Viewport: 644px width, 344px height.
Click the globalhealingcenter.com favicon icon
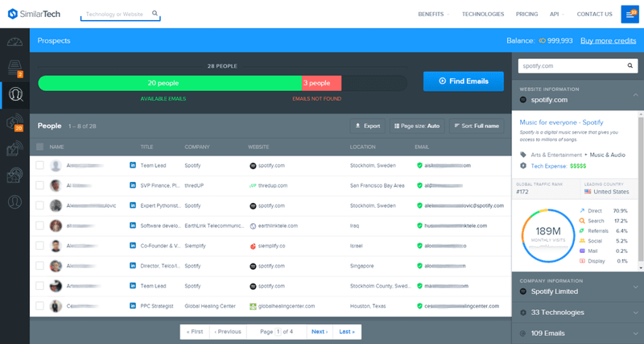[253, 306]
